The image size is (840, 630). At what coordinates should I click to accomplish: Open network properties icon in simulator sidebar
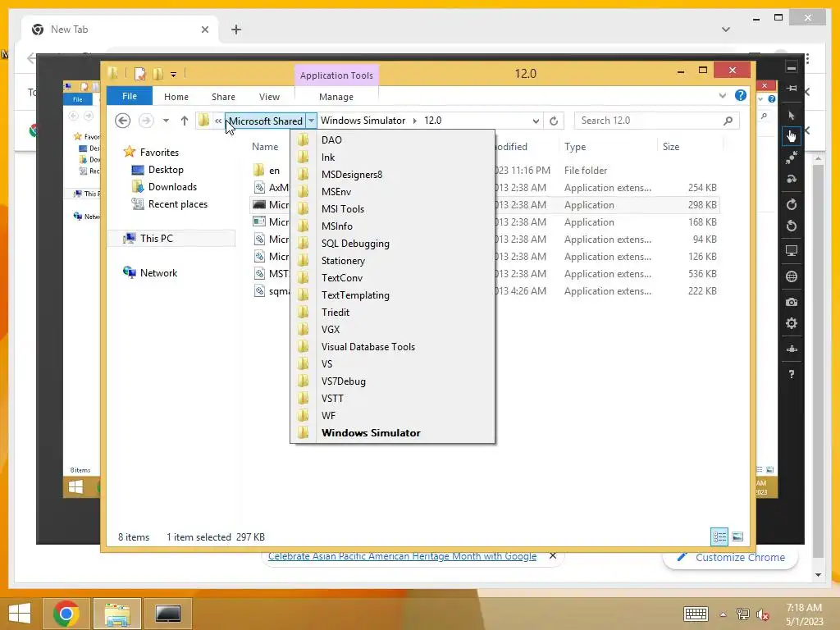click(792, 349)
